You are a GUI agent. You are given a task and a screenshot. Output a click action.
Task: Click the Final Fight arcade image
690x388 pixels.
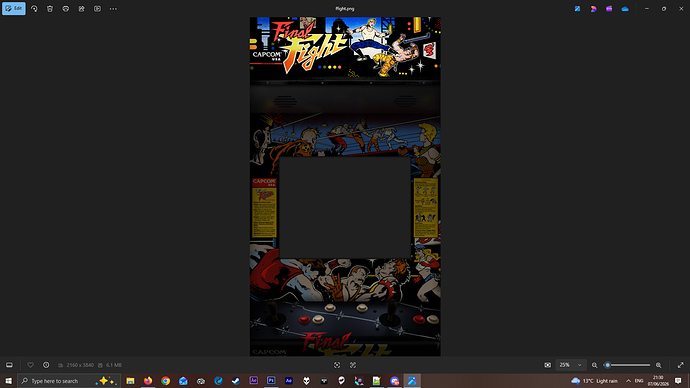345,187
